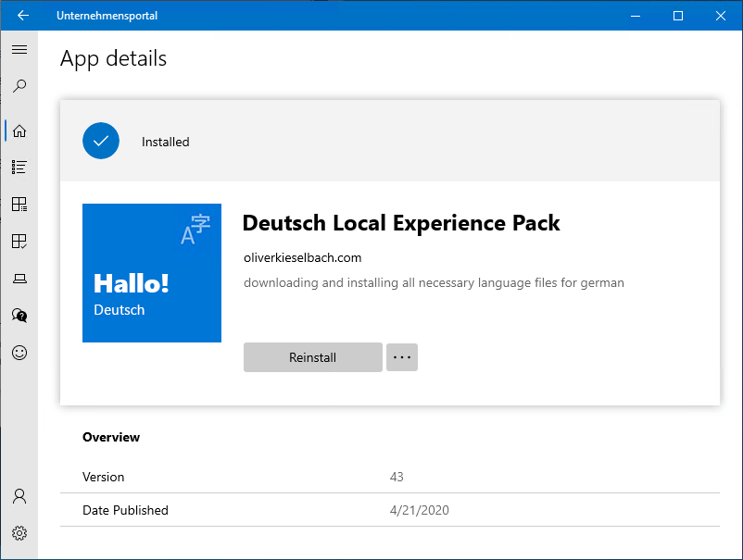Open Installed apps in sidebar
This screenshot has height=560, width=743.
click(19, 242)
